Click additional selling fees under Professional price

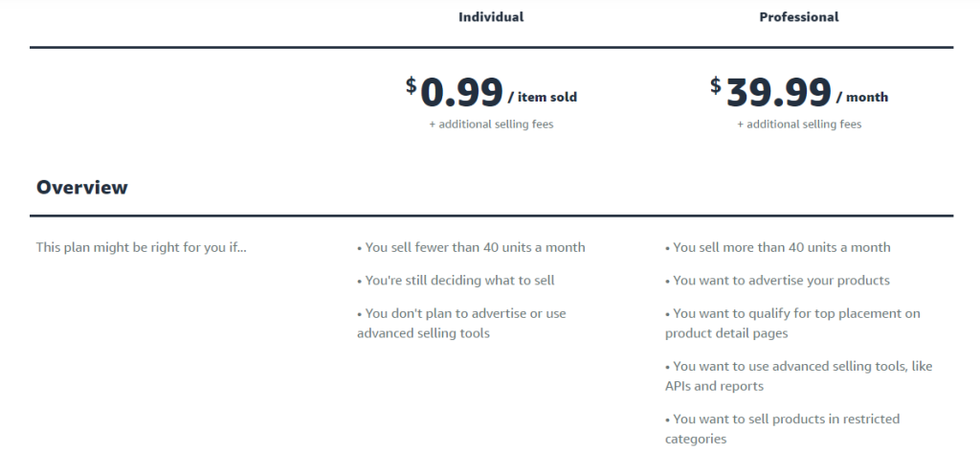pyautogui.click(x=799, y=125)
